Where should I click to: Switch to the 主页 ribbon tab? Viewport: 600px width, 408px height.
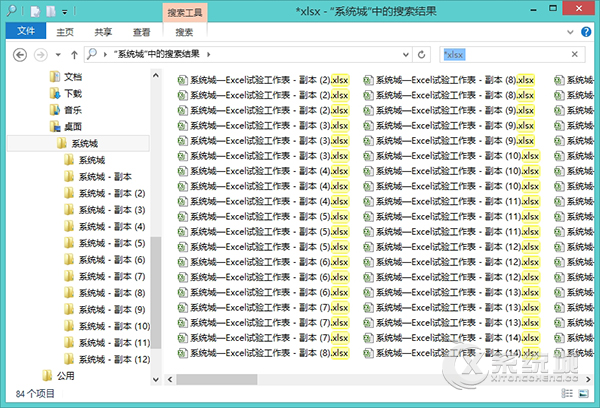pos(65,32)
